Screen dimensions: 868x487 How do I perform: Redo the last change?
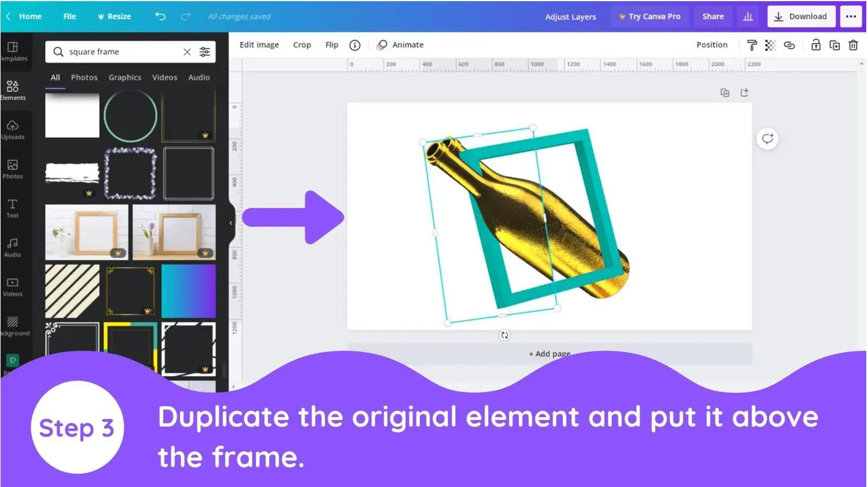click(x=185, y=16)
